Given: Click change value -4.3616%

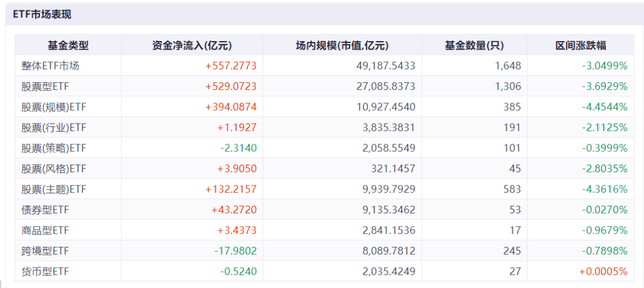Looking at the screenshot, I should [x=605, y=189].
